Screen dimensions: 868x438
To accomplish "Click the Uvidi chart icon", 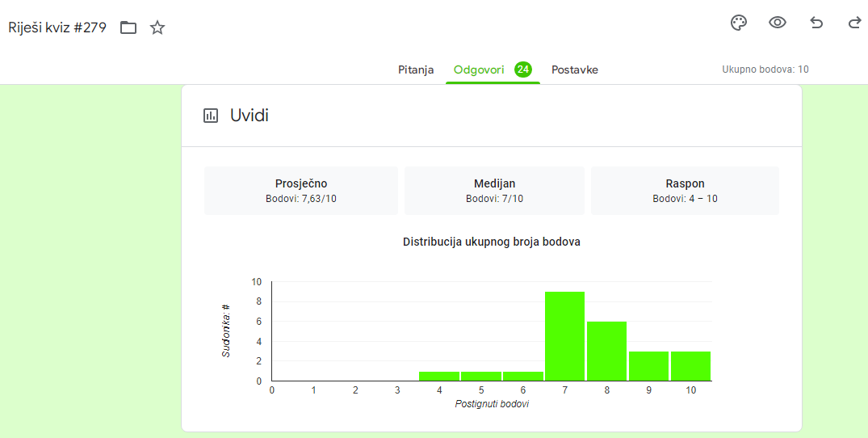I will click(x=211, y=116).
